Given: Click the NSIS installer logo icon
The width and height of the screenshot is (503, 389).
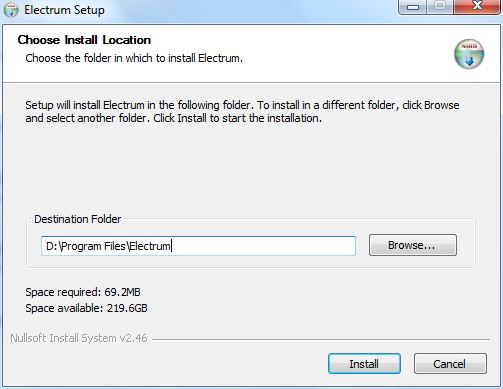Looking at the screenshot, I should pos(469,54).
